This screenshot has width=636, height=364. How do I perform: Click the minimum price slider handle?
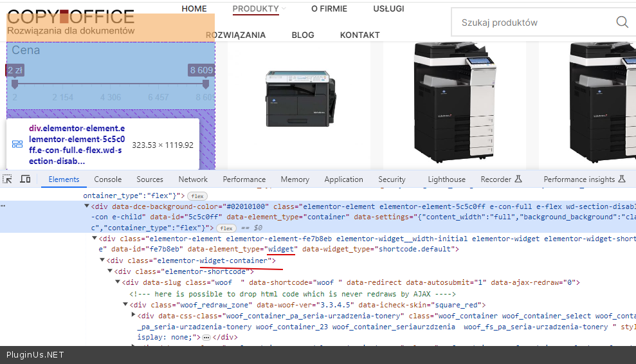15,84
